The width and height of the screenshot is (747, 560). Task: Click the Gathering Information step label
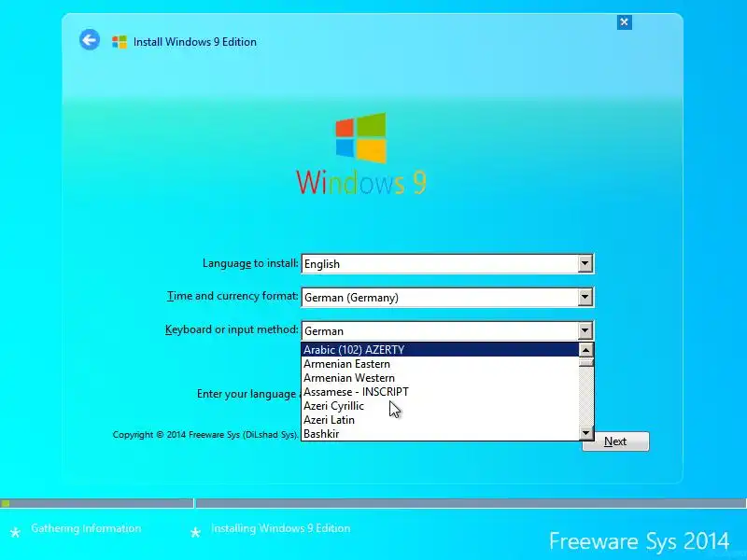tap(86, 528)
